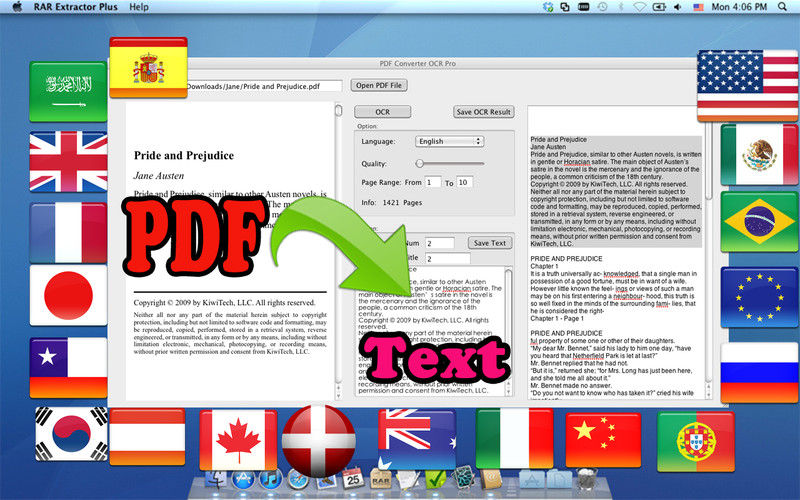The image size is (800, 500).
Task: Click Open PDF File button
Action: [x=379, y=85]
